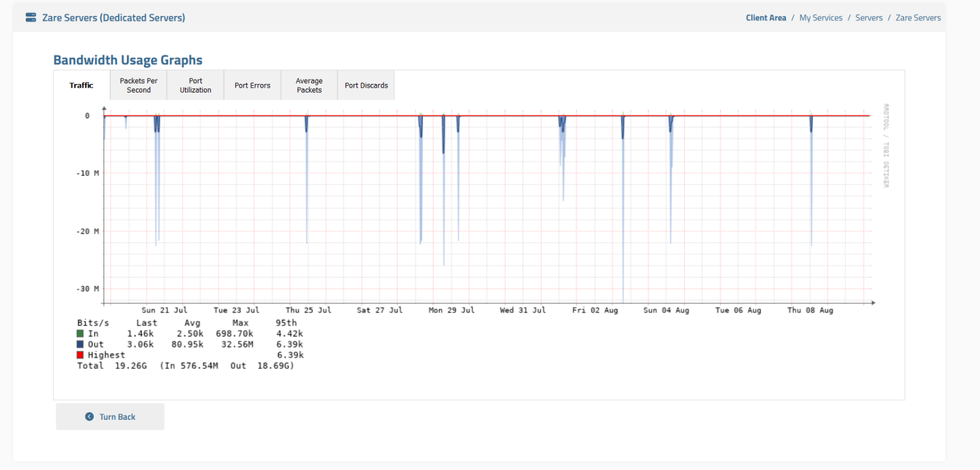
Task: Click the Out max value 32.56M
Action: (237, 344)
